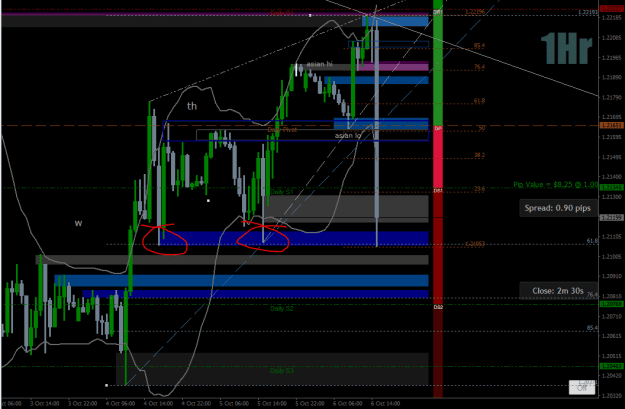Select the 'w' text annotation
Viewport: 625px width, 409px height.
click(78, 223)
